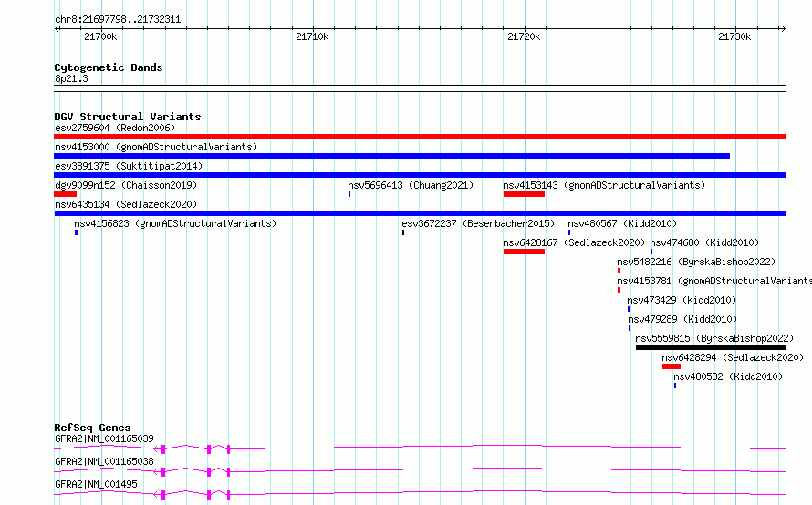Click the RefSeq Genes track title

tap(92, 428)
